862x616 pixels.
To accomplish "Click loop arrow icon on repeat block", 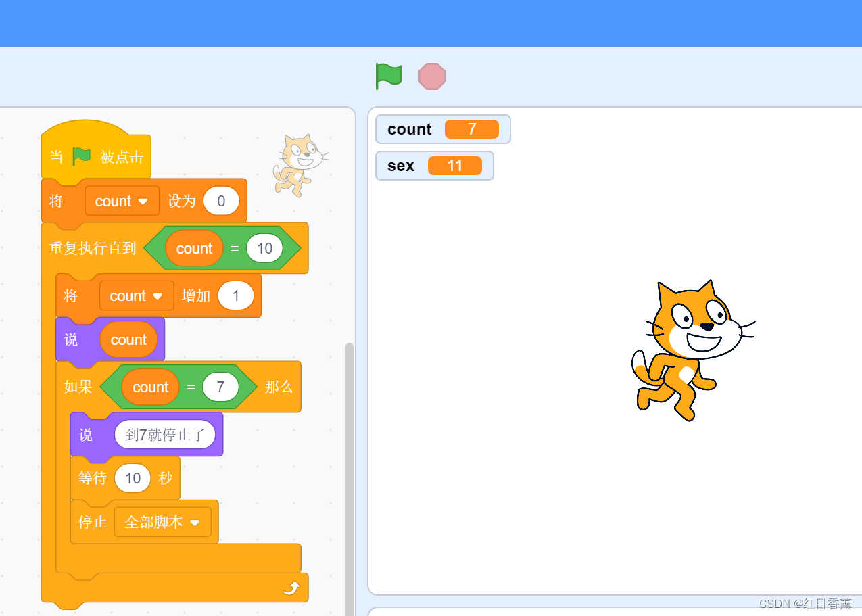I will [x=290, y=588].
